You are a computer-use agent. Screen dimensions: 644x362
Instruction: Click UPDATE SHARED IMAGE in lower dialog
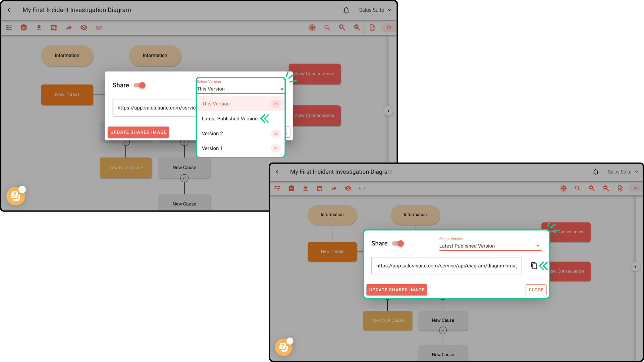tap(396, 290)
